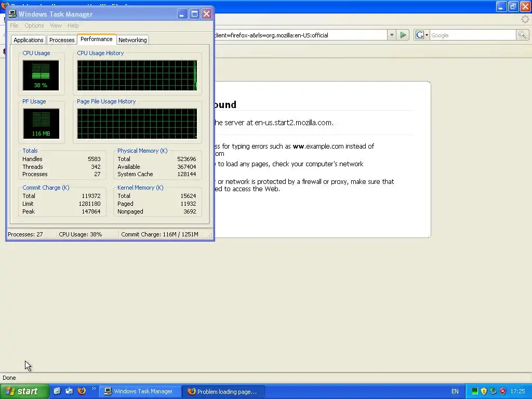Click the Threads value 342
Image resolution: width=532 pixels, height=399 pixels.
pos(96,167)
